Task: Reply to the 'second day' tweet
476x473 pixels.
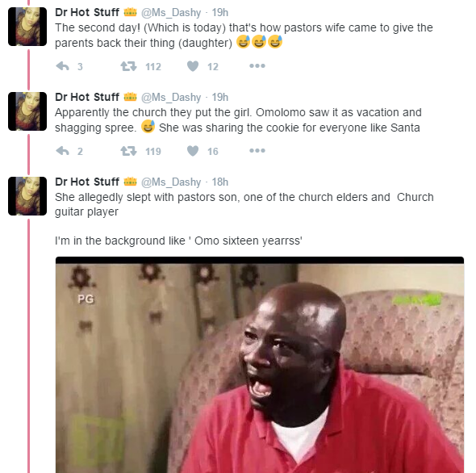Action: (63, 66)
